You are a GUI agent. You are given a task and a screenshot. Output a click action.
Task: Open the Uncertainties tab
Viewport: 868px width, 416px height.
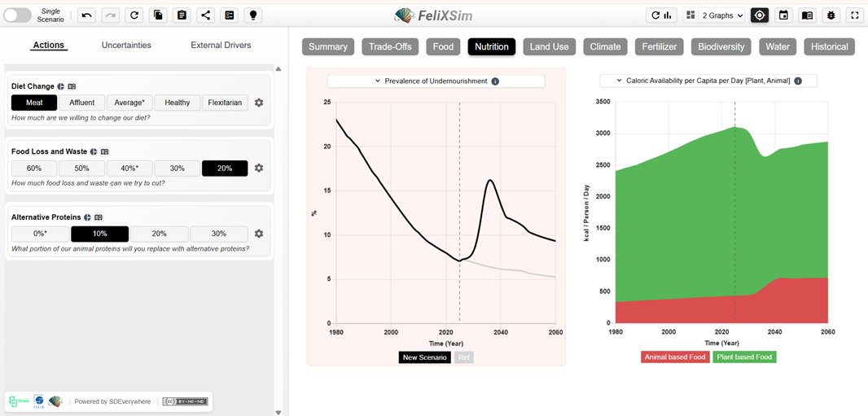coord(126,46)
